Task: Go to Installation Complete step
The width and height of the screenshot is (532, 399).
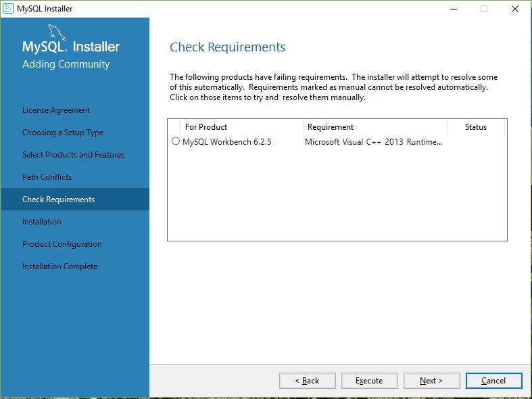Action: [x=59, y=266]
